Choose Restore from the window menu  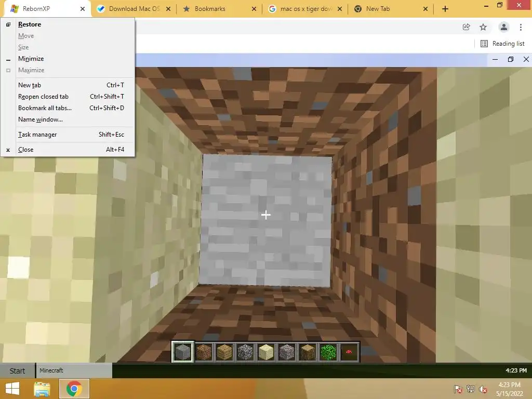click(68, 24)
